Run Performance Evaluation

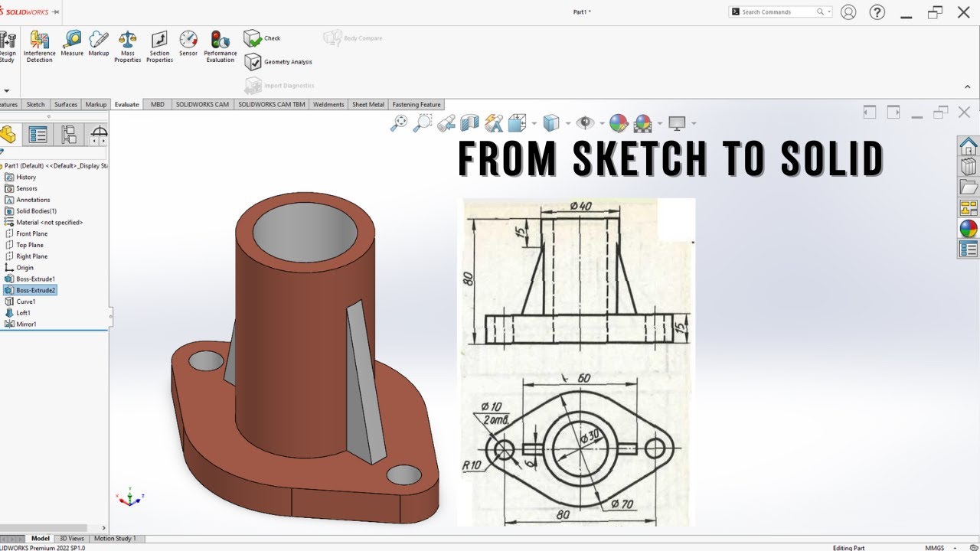point(220,47)
